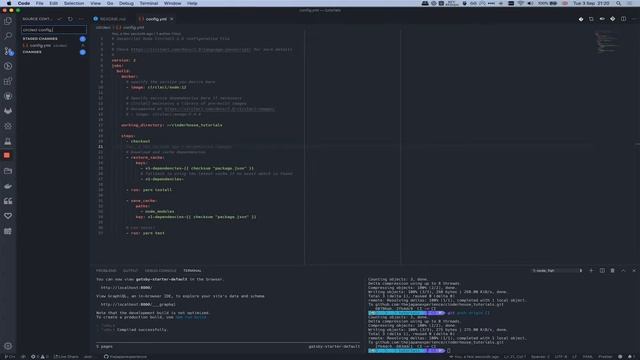
Task: Click the notification bell in status bar
Action: 631,357
